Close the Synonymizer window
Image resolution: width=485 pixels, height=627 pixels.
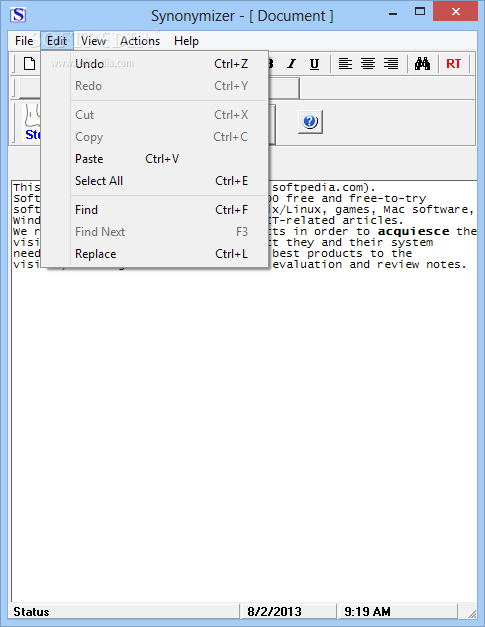(455, 12)
